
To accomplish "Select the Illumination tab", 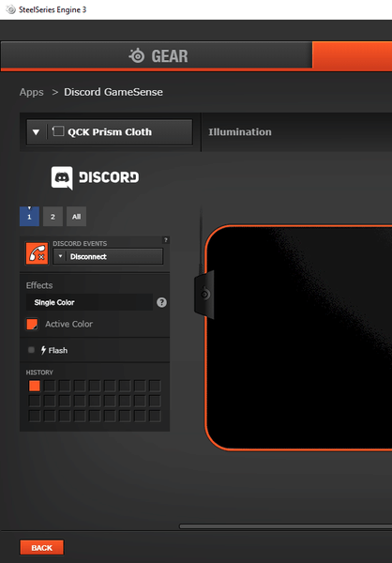I will pyautogui.click(x=240, y=131).
